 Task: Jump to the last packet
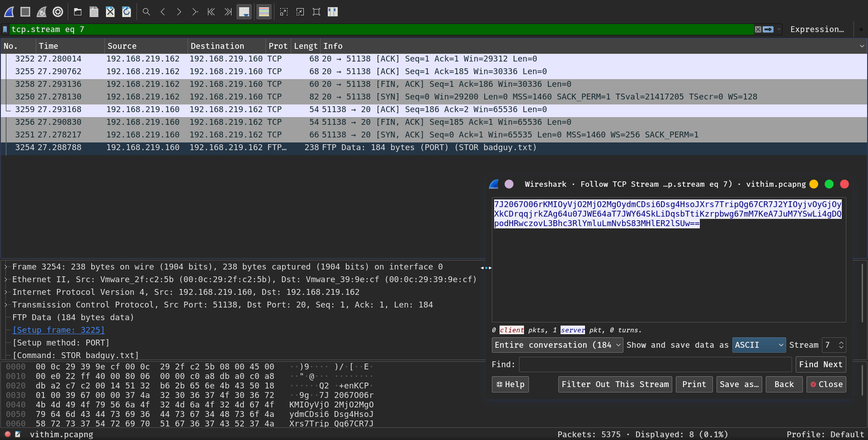click(x=228, y=12)
